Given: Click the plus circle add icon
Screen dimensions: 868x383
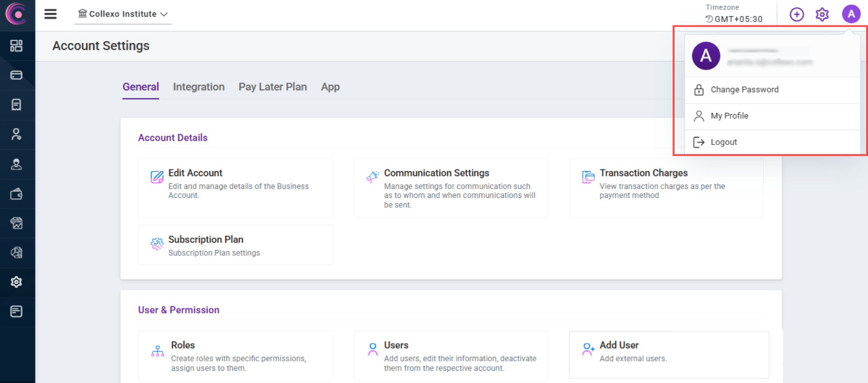Looking at the screenshot, I should click(x=797, y=14).
